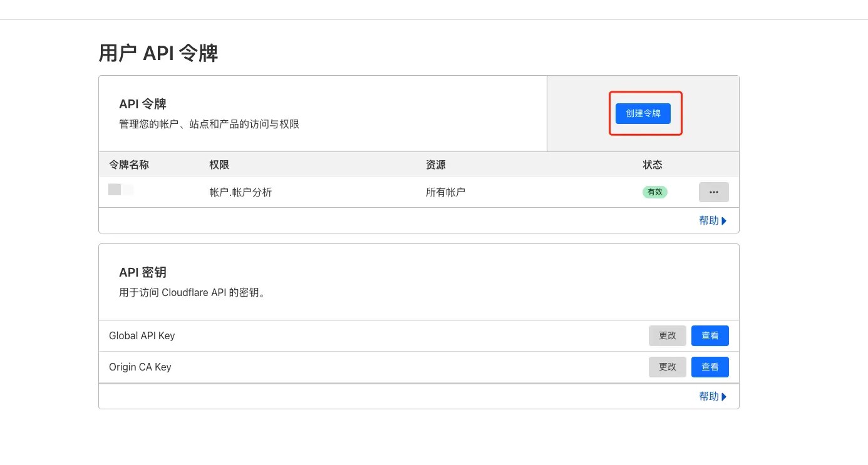Click the blue 查看 icon button for Origin CA Key
Viewport: 868px width, 465px height.
click(x=710, y=367)
